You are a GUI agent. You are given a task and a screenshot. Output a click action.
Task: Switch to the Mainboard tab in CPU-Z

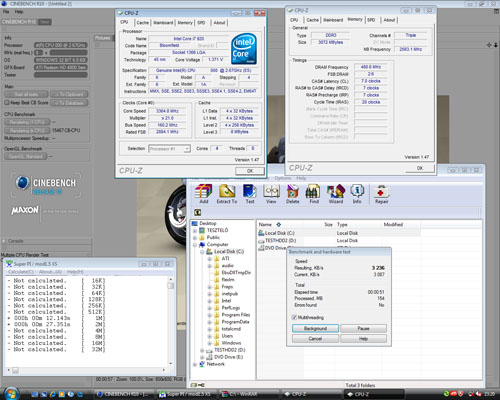tap(163, 23)
